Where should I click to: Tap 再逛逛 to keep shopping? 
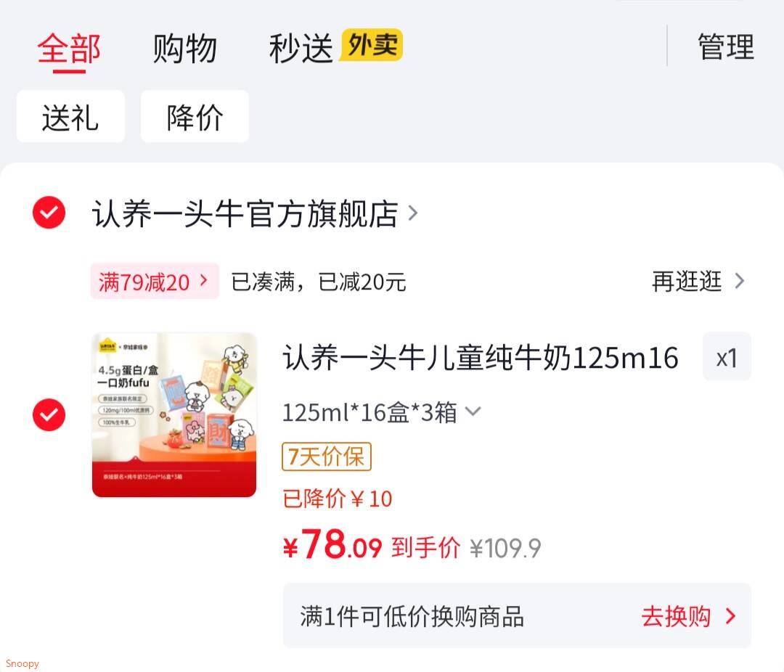(687, 281)
